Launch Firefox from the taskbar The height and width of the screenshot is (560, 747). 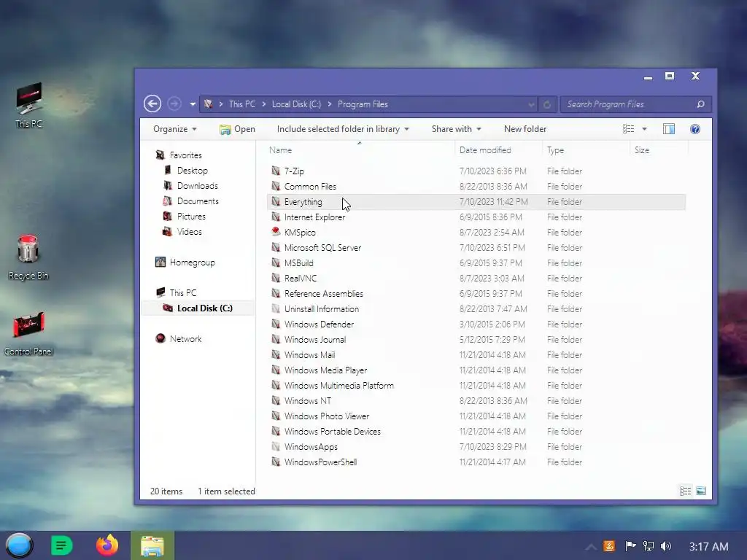(107, 545)
